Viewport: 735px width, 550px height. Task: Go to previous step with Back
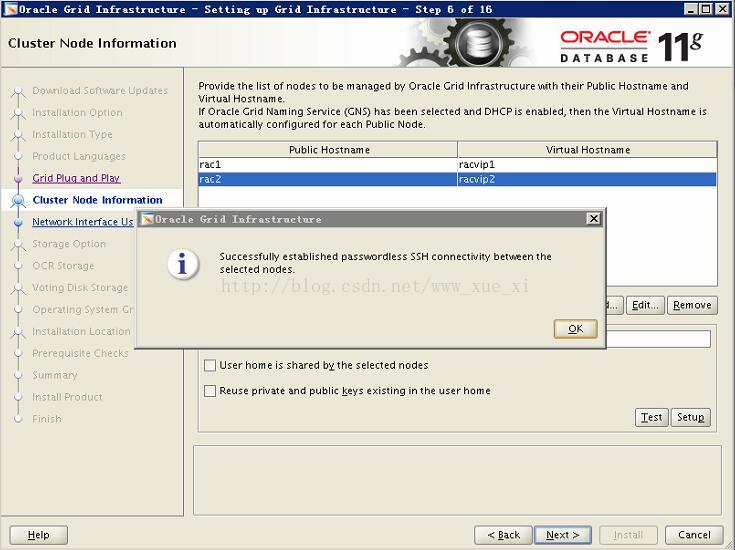point(503,535)
